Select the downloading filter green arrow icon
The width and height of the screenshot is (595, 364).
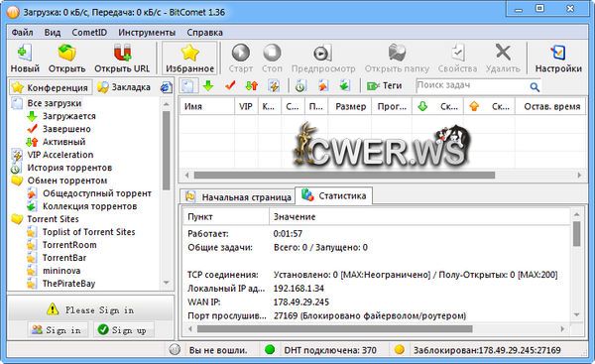208,85
